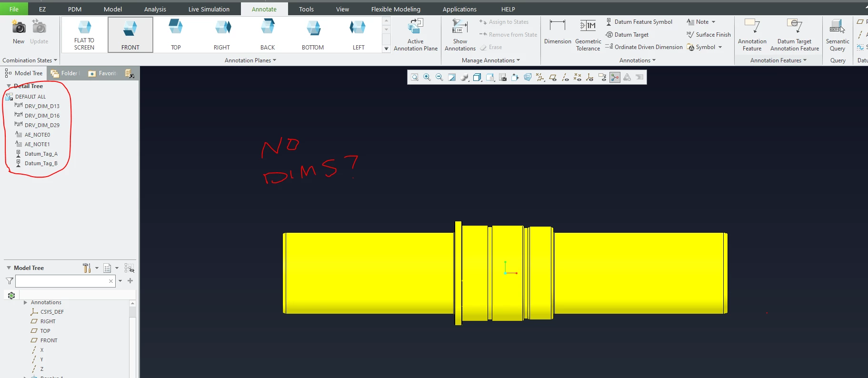Select the TOP annotation plane
The width and height of the screenshot is (868, 378).
(176, 35)
